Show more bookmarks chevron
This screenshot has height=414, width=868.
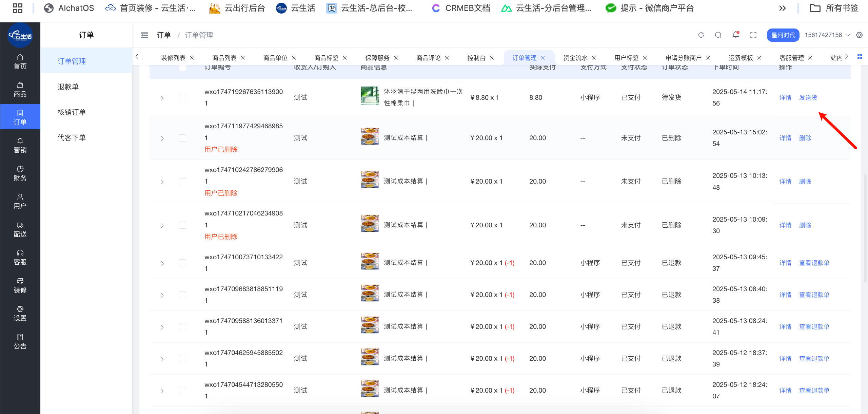click(783, 8)
